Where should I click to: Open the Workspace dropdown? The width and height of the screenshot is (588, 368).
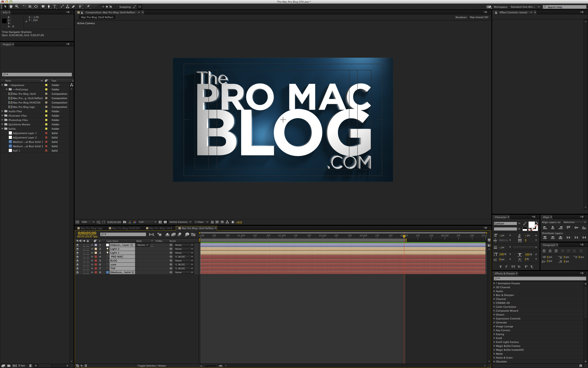point(525,7)
